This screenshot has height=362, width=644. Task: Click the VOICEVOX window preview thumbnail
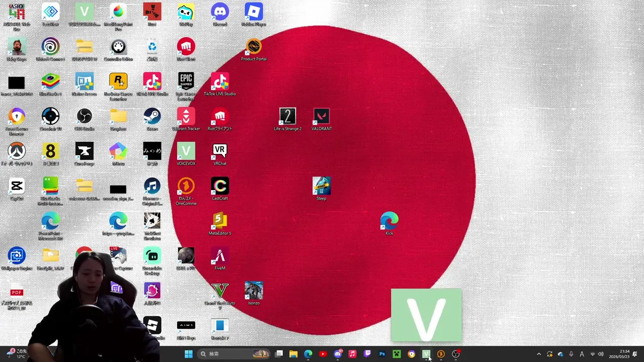[426, 315]
